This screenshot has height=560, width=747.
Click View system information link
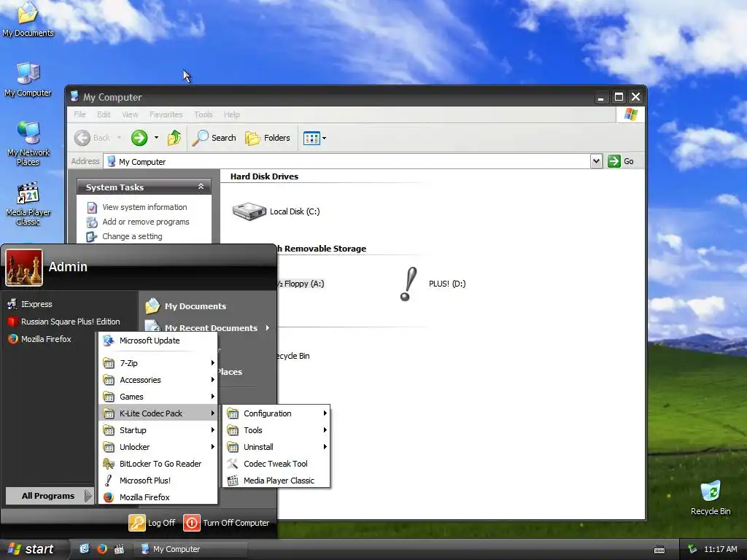[x=144, y=207]
